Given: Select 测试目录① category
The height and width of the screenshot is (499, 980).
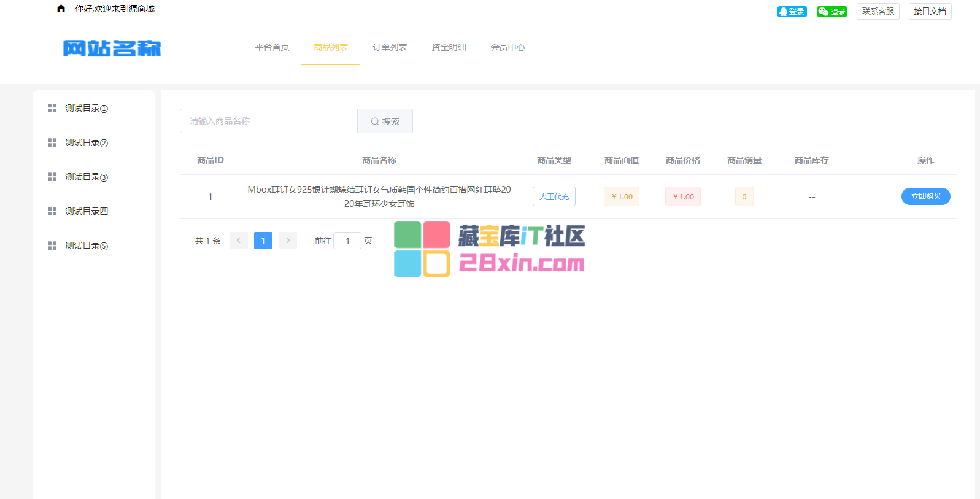Looking at the screenshot, I should pos(87,108).
